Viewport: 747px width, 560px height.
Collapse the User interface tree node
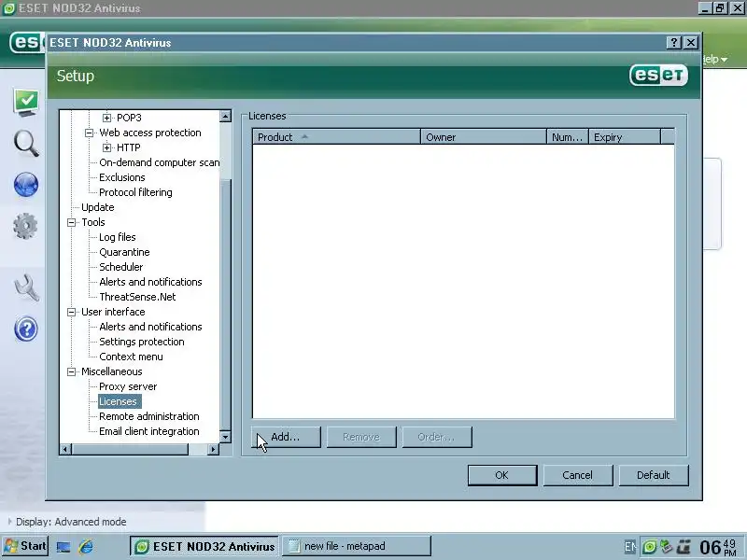[72, 312]
